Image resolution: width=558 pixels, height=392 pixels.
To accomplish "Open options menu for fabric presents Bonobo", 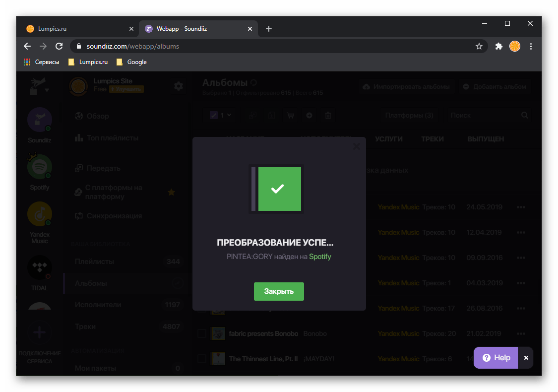I will click(521, 333).
